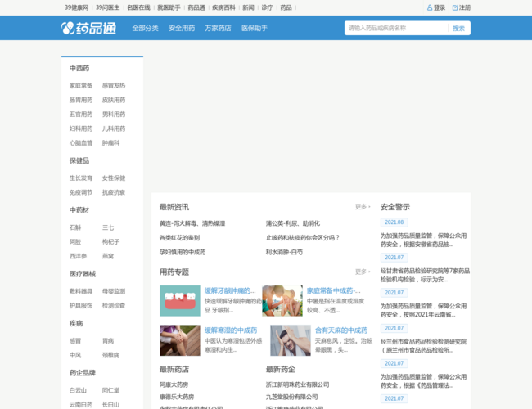Viewport: 532px width, 409px height.
Task: Open 名医在线 top link
Action: click(x=138, y=7)
